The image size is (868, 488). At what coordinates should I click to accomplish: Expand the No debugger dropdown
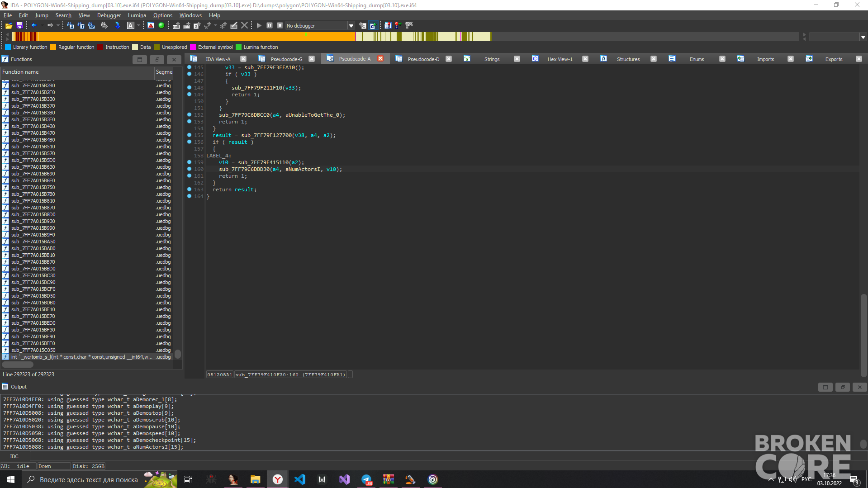coord(351,26)
